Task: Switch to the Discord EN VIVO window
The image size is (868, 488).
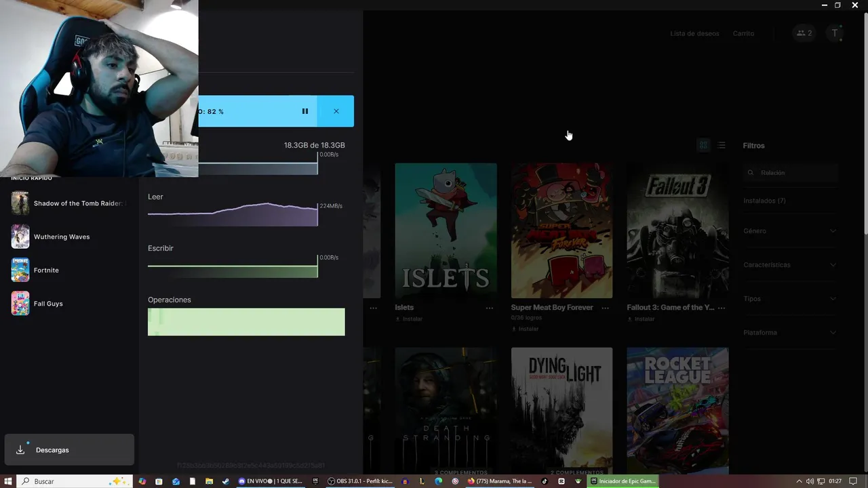Action: [x=270, y=481]
